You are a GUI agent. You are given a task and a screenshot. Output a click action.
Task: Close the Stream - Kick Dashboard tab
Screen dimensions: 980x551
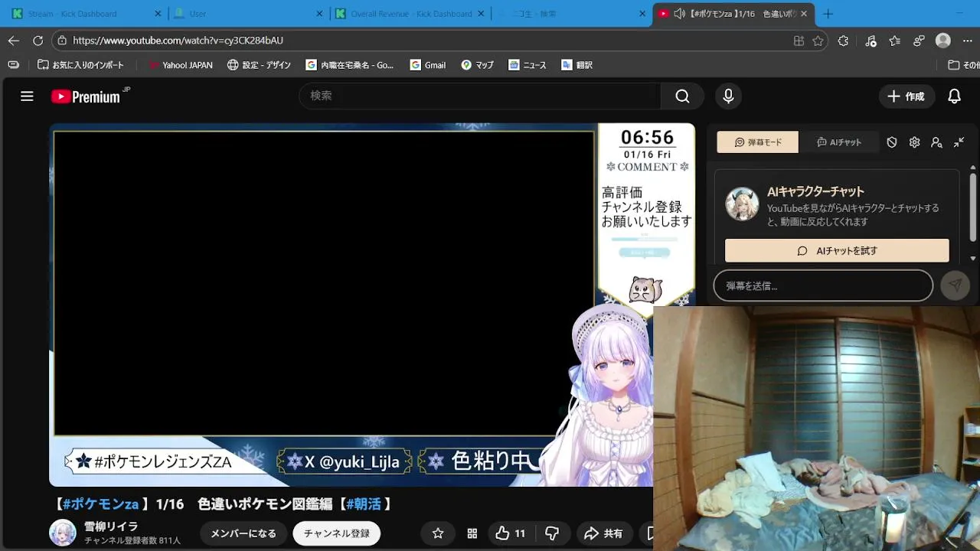click(158, 14)
